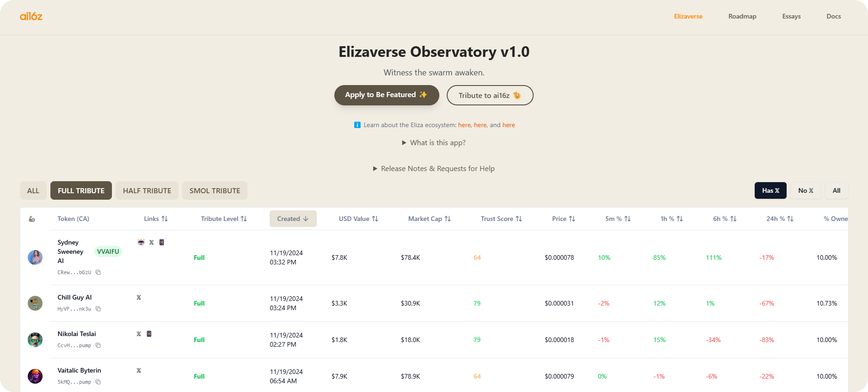Click the VVAIFU badge

[x=108, y=251]
